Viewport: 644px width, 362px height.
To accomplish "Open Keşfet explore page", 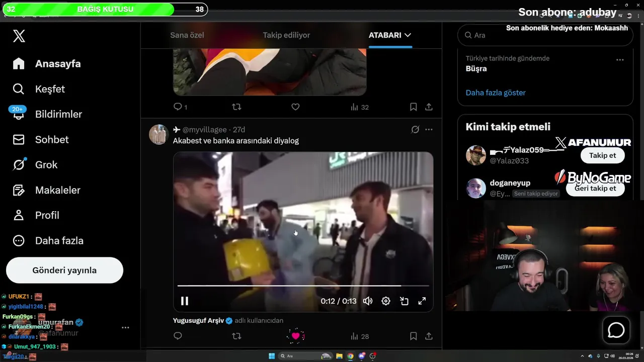I will pyautogui.click(x=39, y=89).
